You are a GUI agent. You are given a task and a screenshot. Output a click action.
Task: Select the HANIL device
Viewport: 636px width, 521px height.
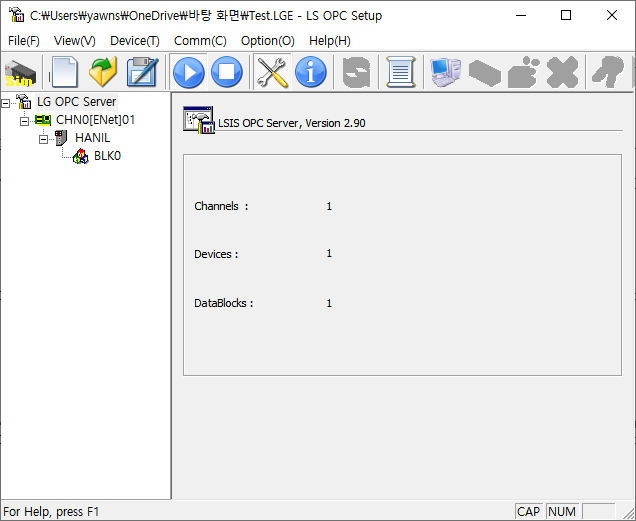click(92, 138)
